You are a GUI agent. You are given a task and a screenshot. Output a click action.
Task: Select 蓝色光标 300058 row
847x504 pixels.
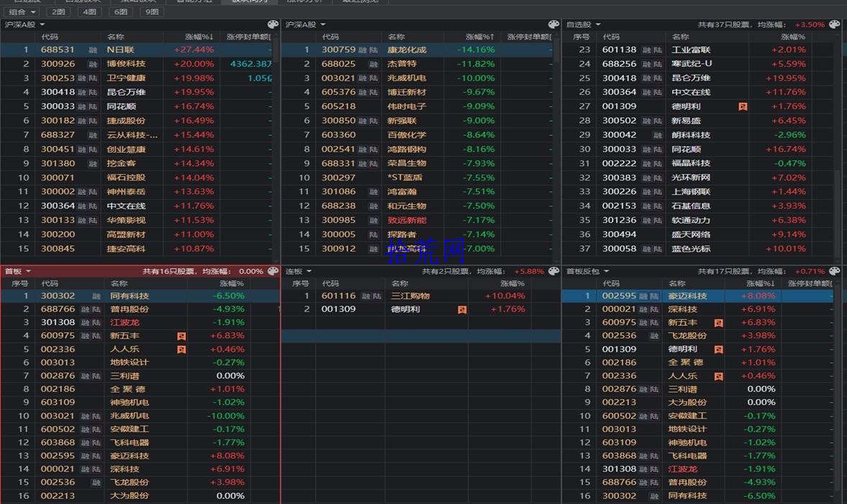[x=698, y=249]
